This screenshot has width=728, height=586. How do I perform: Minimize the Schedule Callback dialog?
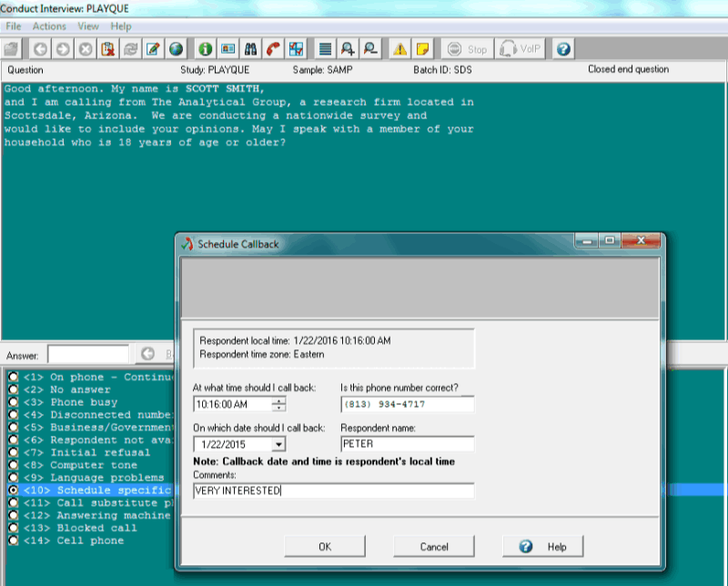coord(587,240)
